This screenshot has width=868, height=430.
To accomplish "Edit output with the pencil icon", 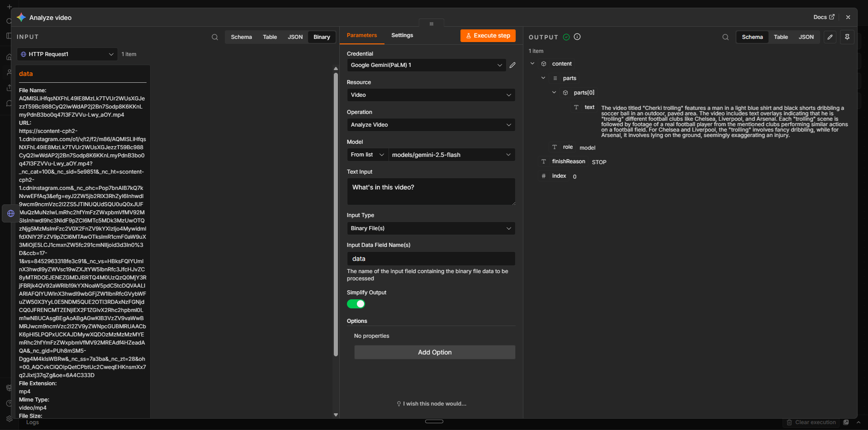I will [x=830, y=37].
